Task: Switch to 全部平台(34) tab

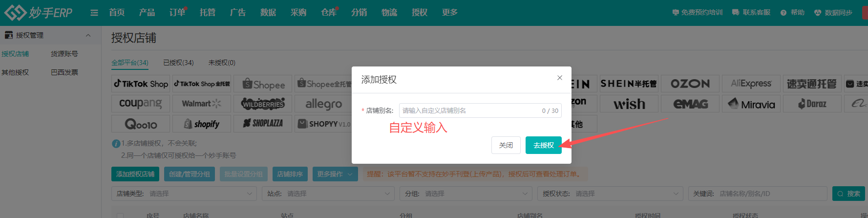Action: coord(130,63)
